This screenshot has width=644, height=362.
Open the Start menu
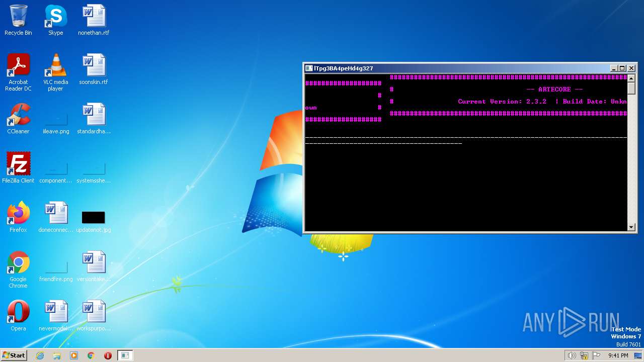pos(14,355)
